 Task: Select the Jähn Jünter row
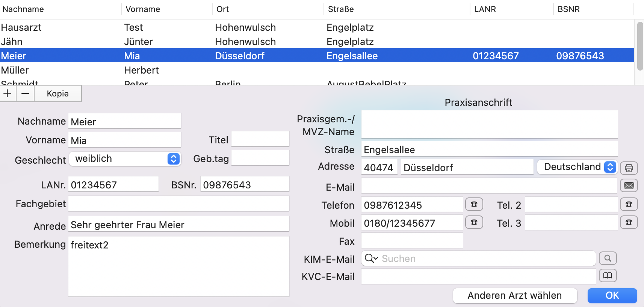coord(317,42)
